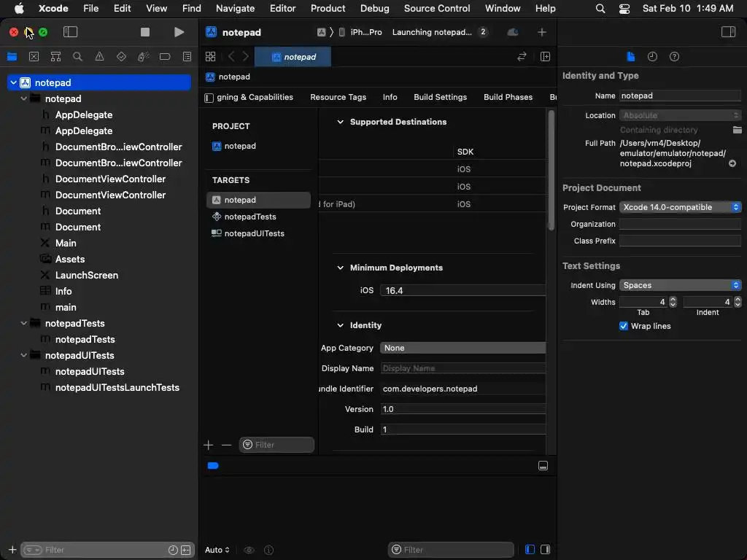Collapse the notepadTests group

tap(24, 323)
